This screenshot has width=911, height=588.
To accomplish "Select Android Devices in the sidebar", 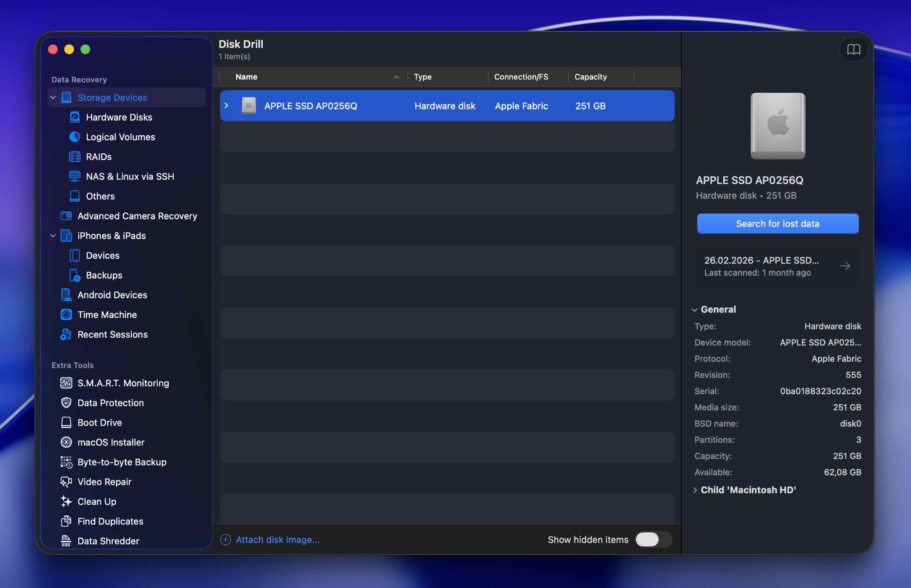I will [x=112, y=295].
